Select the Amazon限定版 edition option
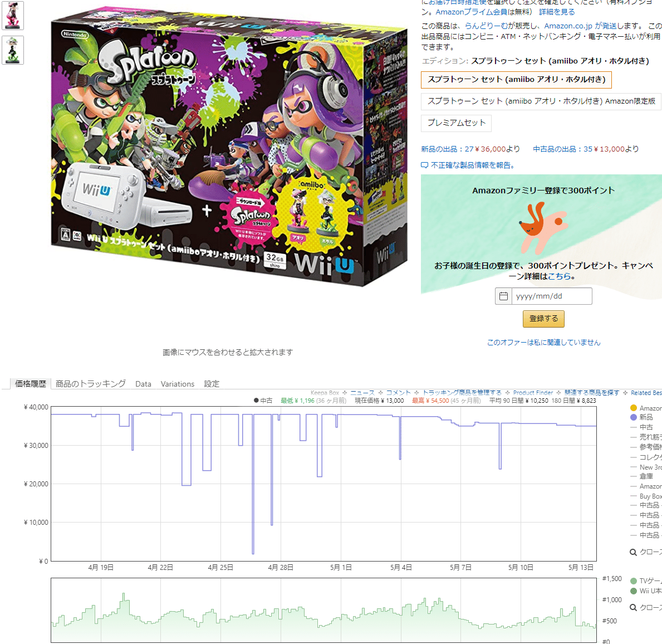The height and width of the screenshot is (644, 662). (x=541, y=101)
